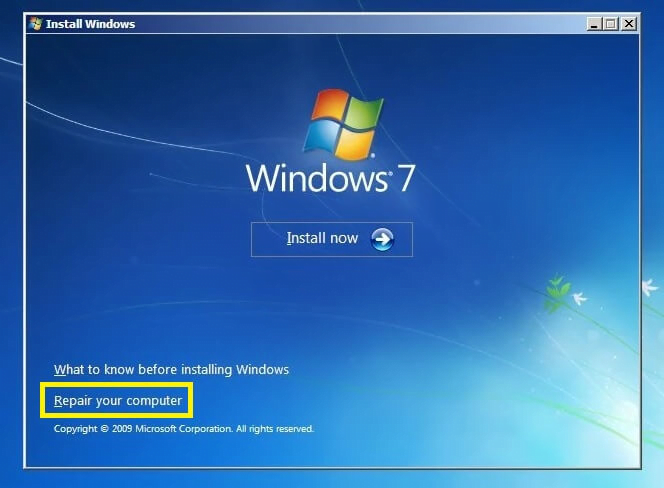Click the blue arrow icon beside Install now
Viewport: 664px width, 488px height.
click(x=382, y=239)
